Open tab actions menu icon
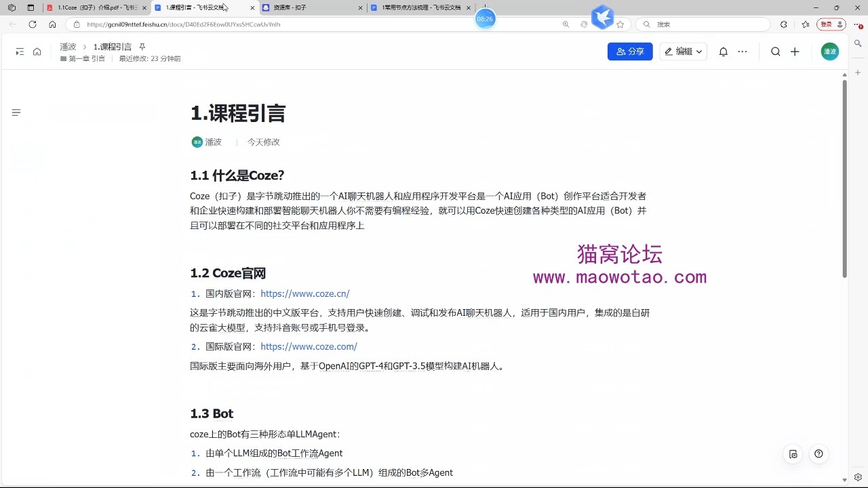Screen dimensions: 868x488 point(31,7)
